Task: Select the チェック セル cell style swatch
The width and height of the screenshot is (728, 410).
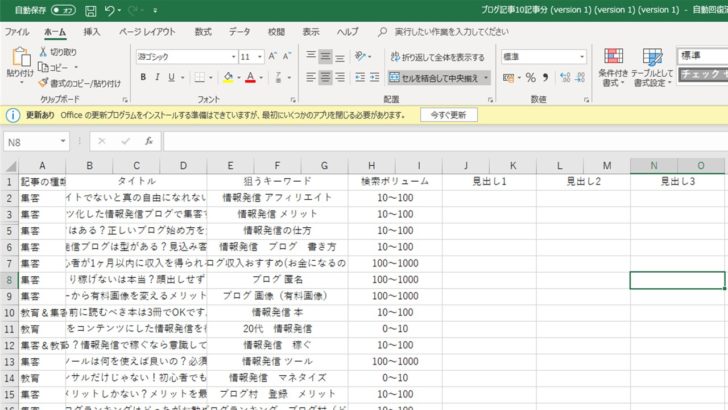Action: coord(703,74)
